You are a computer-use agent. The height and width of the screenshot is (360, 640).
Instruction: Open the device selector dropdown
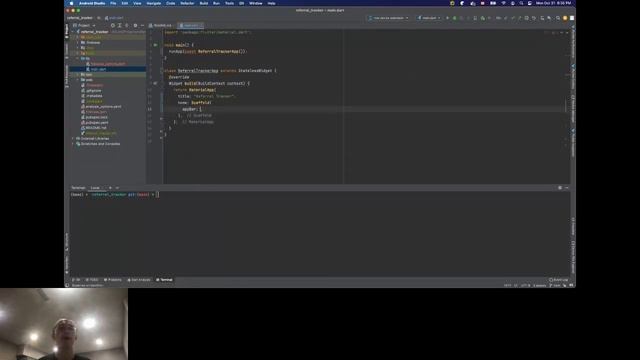point(389,18)
